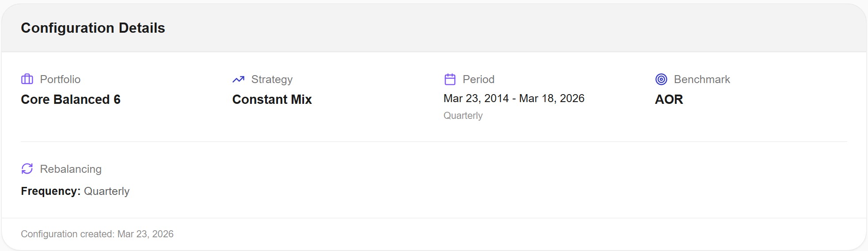Click the AOR benchmark value
Viewport: 868px width, 251px height.
(x=669, y=99)
